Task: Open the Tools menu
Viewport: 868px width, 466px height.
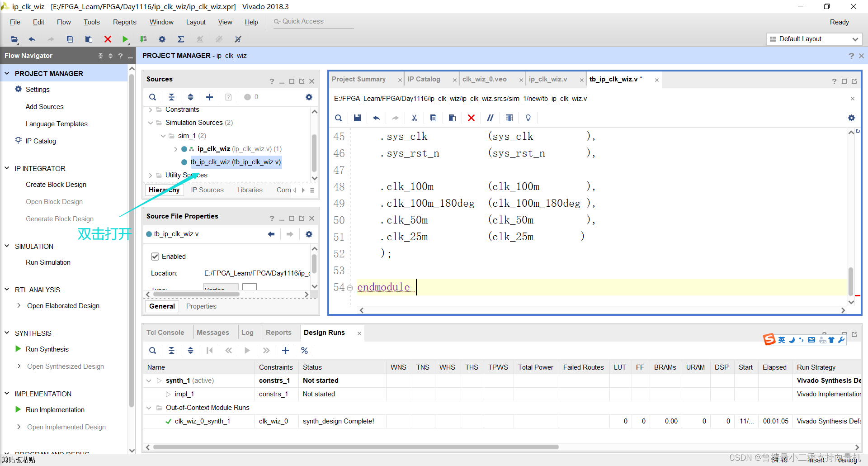Action: (x=91, y=22)
